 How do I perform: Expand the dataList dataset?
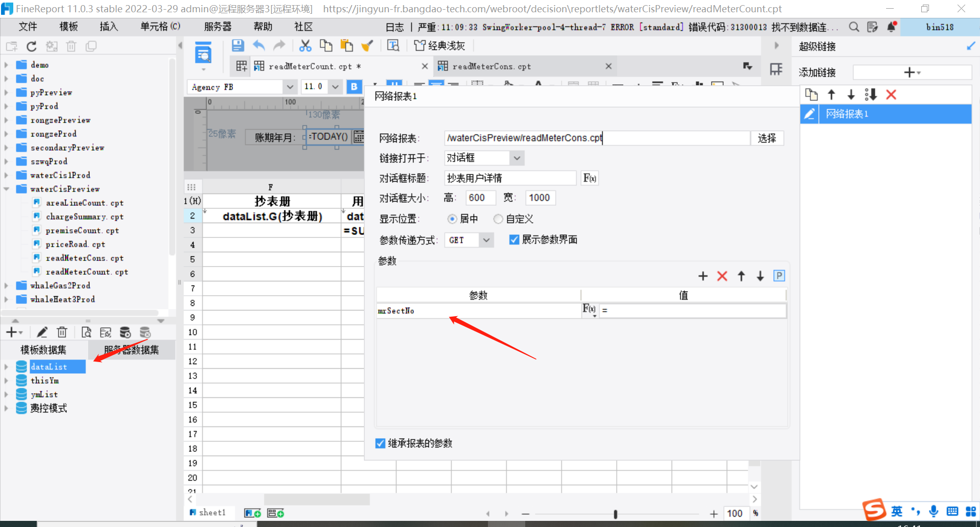tap(6, 367)
